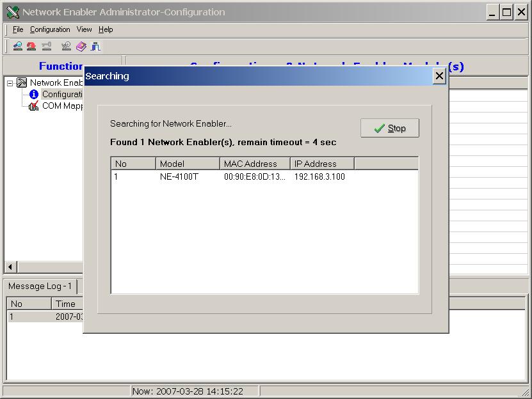Image resolution: width=532 pixels, height=399 pixels.
Task: Stop the Network Enabler search
Action: point(389,128)
